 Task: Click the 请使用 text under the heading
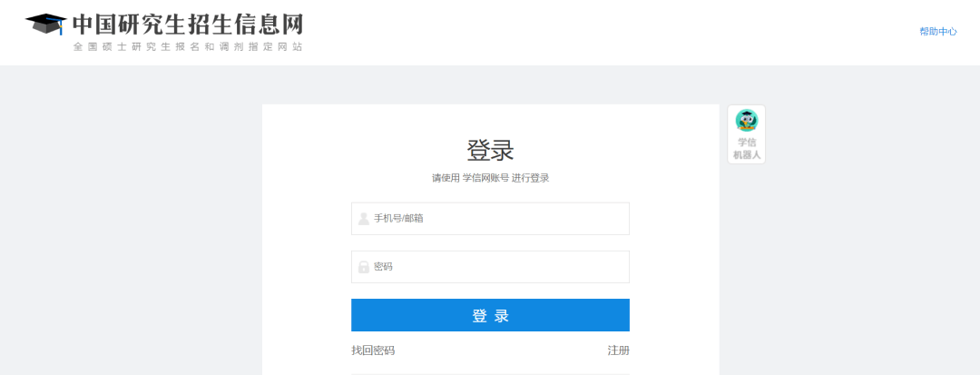[x=446, y=178]
